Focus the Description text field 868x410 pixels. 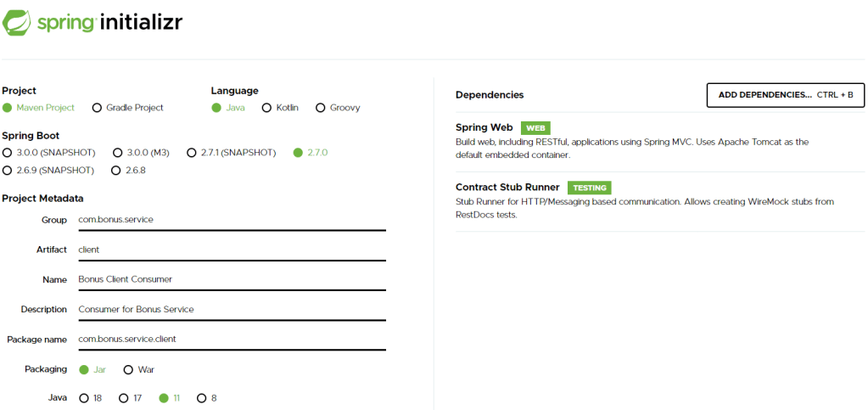pyautogui.click(x=231, y=309)
